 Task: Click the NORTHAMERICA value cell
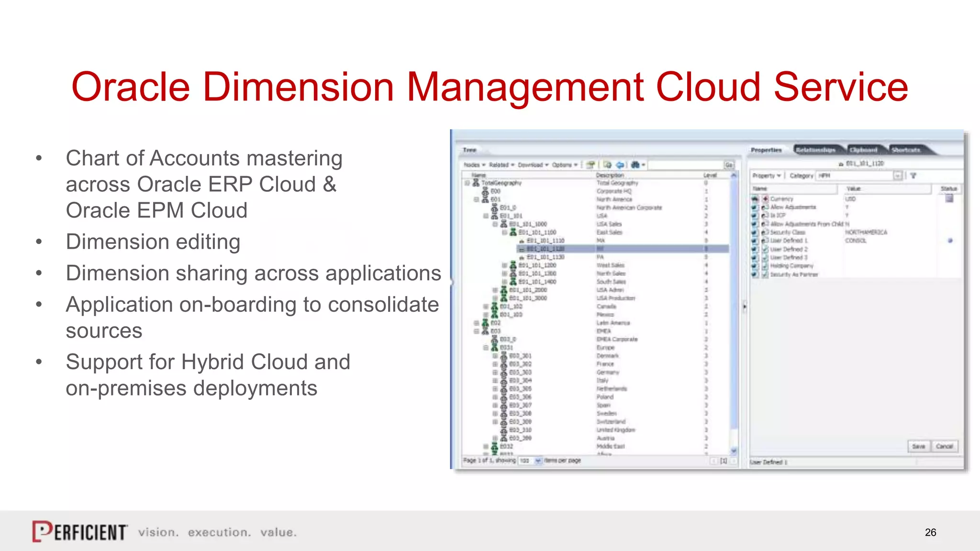866,232
